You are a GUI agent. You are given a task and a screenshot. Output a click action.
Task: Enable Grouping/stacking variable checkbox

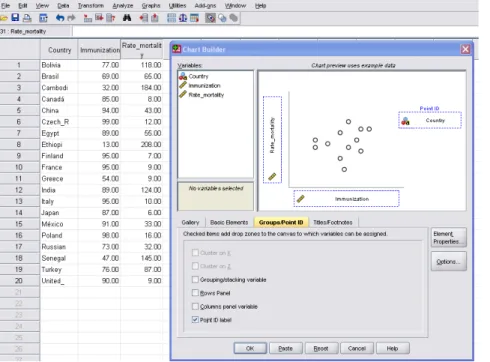coord(195,279)
